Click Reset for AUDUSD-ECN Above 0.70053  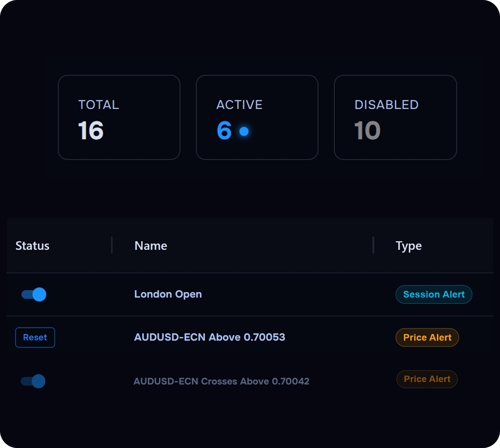pyautogui.click(x=35, y=337)
